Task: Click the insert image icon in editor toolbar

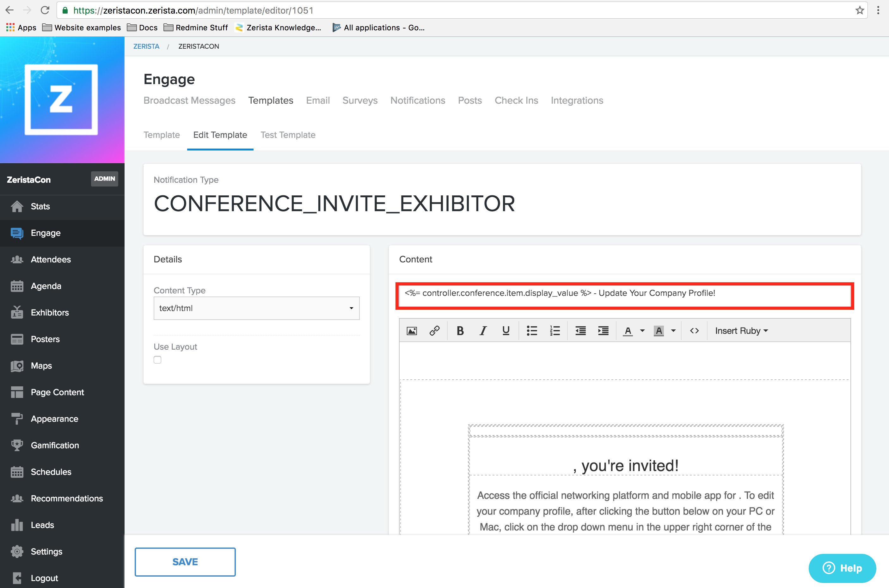Action: coord(412,331)
